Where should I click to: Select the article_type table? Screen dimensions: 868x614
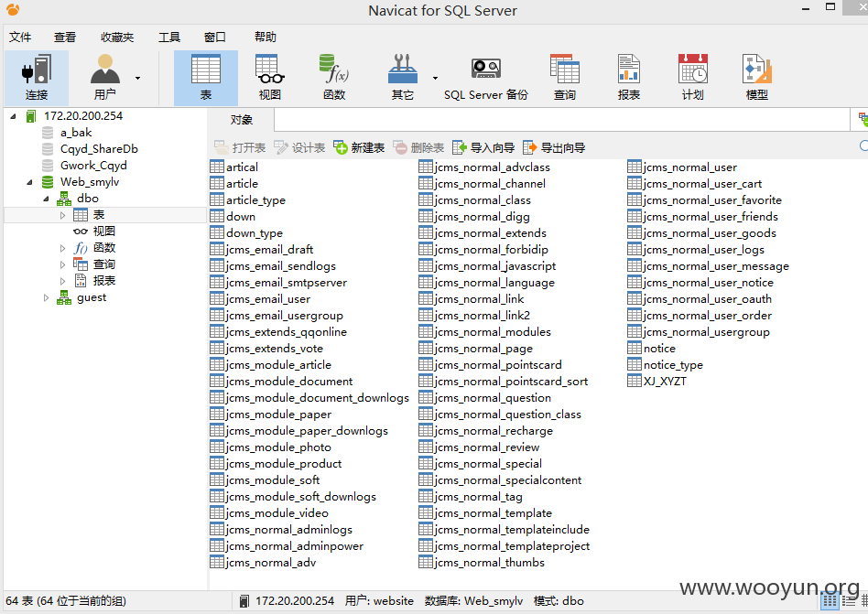click(255, 200)
